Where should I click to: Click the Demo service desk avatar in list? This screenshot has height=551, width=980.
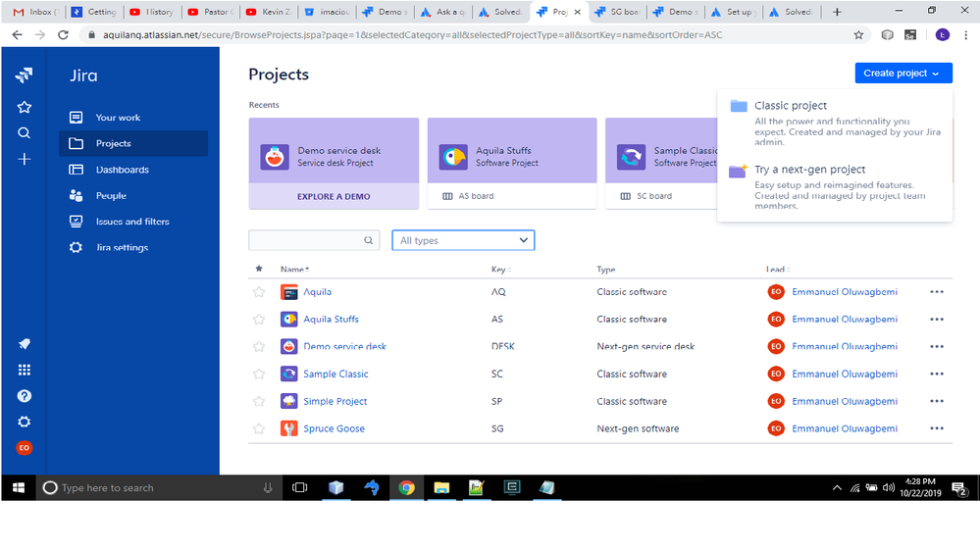[x=288, y=347]
